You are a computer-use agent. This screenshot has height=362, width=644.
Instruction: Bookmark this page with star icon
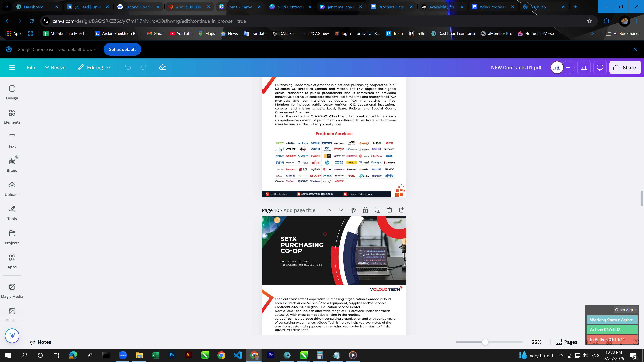(589, 21)
